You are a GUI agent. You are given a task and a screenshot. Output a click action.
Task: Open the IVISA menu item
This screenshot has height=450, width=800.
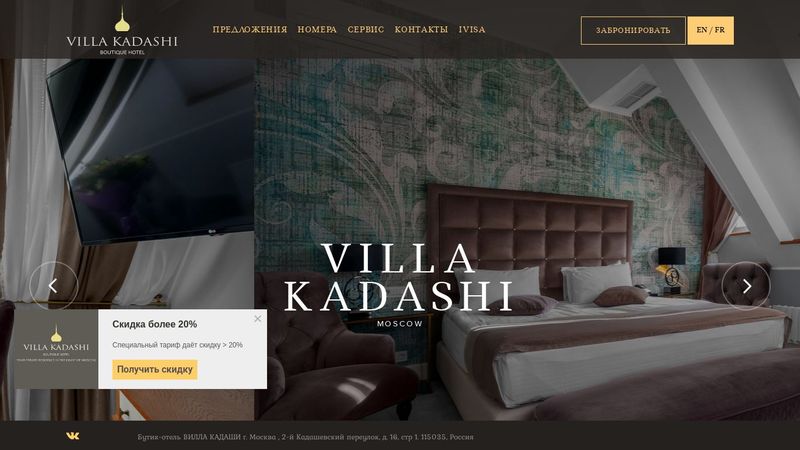471,30
